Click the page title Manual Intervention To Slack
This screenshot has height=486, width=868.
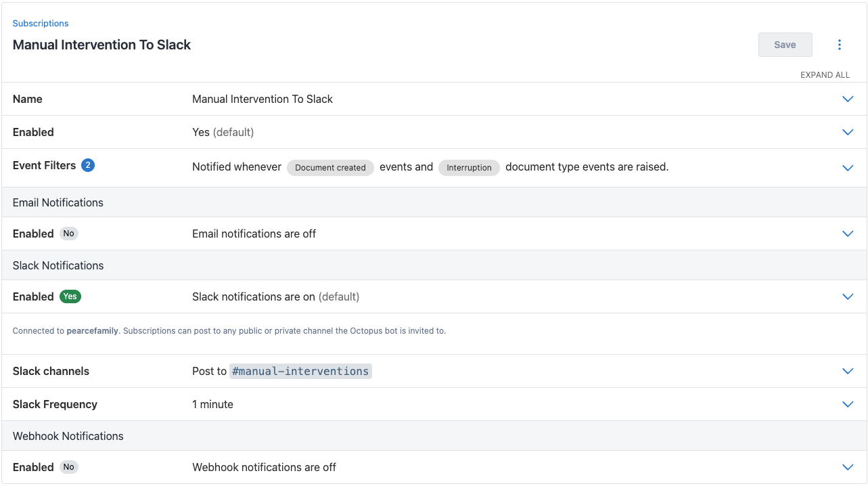pyautogui.click(x=101, y=45)
